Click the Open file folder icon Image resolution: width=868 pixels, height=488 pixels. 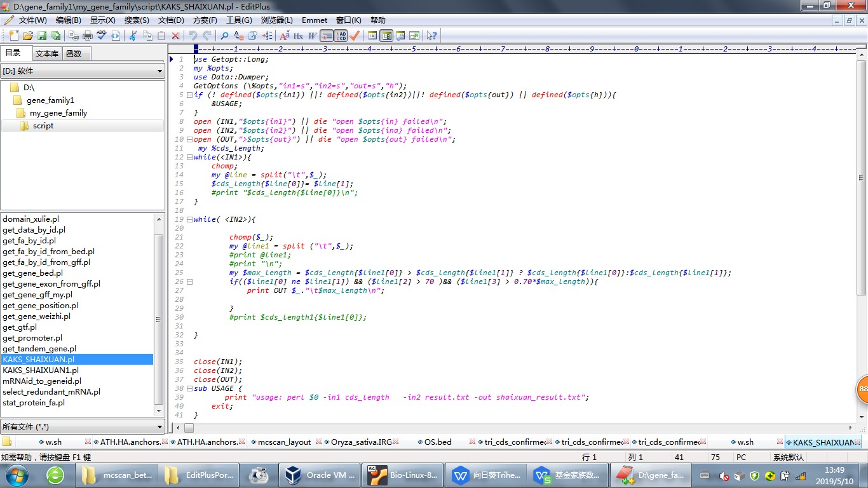28,36
